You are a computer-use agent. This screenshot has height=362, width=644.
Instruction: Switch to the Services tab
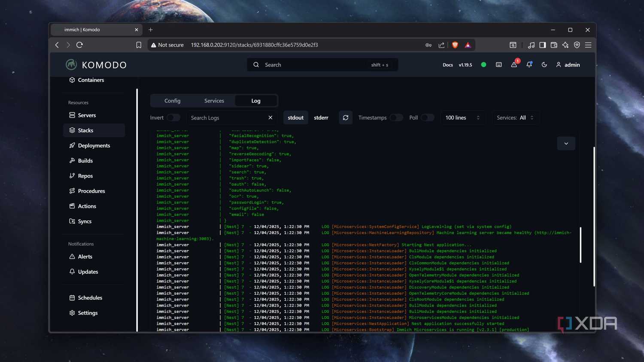pos(214,101)
